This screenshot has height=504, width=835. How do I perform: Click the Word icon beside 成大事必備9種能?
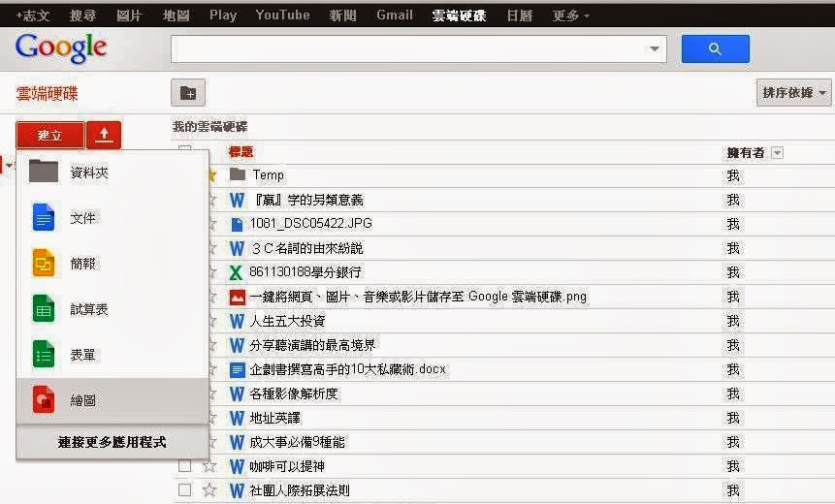(237, 442)
